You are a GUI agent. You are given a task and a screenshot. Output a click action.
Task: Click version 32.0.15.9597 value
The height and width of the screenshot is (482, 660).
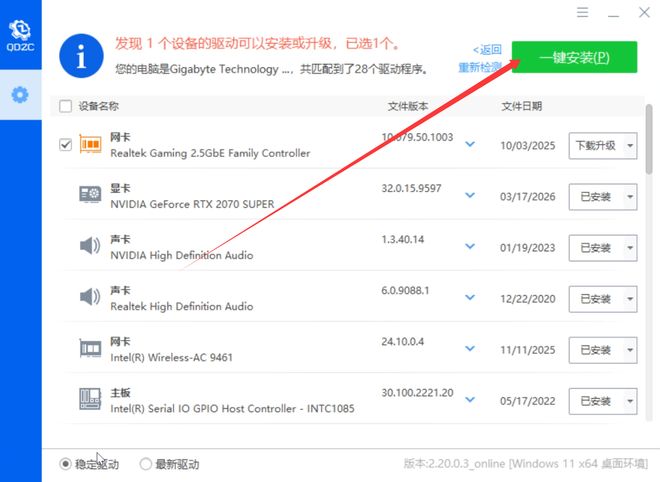pos(411,188)
